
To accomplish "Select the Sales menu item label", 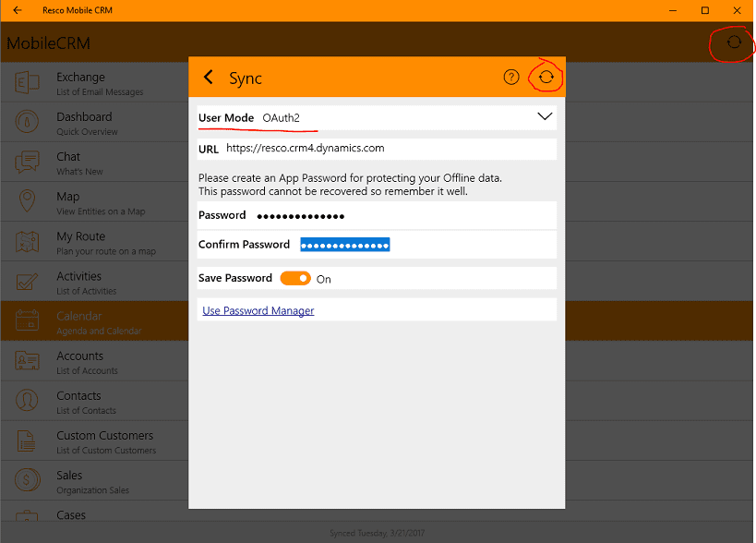I will (x=69, y=476).
